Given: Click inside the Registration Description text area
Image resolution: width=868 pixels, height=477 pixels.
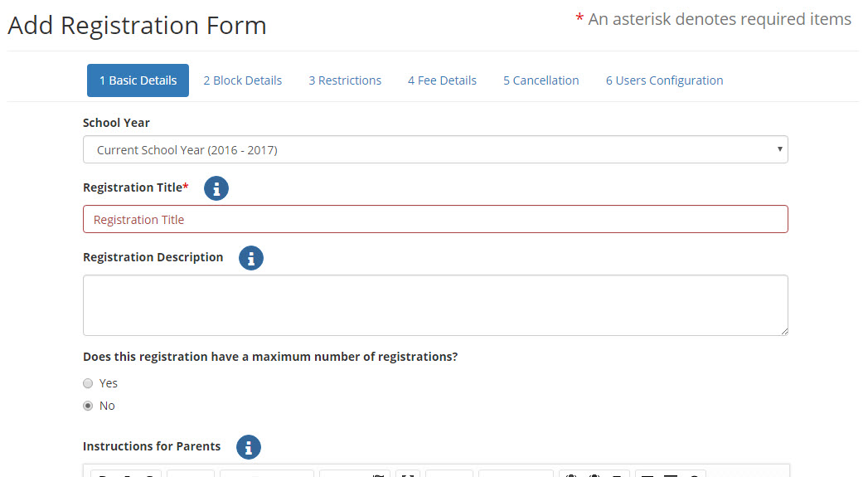Looking at the screenshot, I should click(x=435, y=305).
